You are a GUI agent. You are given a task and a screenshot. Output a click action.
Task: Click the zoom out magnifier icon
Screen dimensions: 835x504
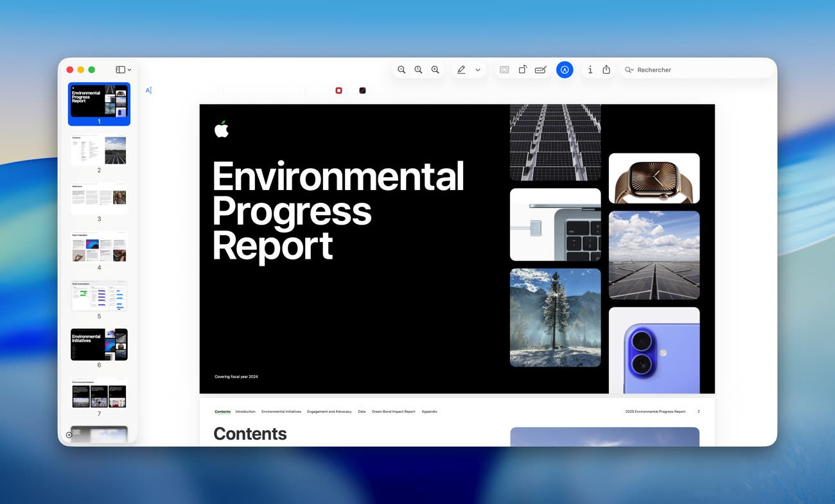(x=401, y=70)
